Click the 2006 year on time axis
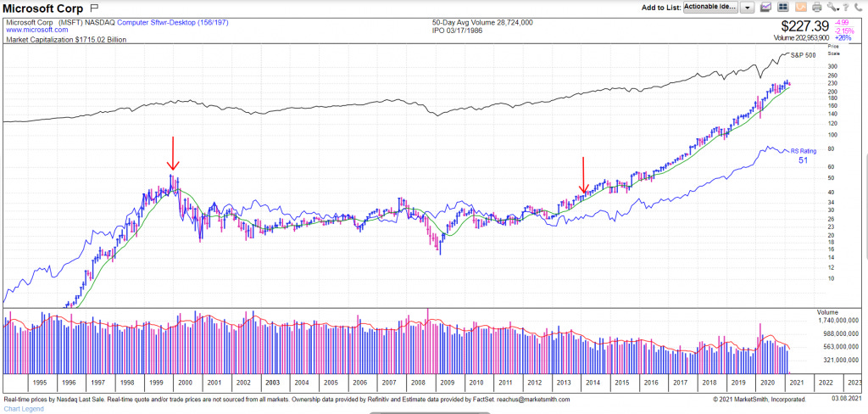This screenshot has height=414, width=868. pos(359,383)
